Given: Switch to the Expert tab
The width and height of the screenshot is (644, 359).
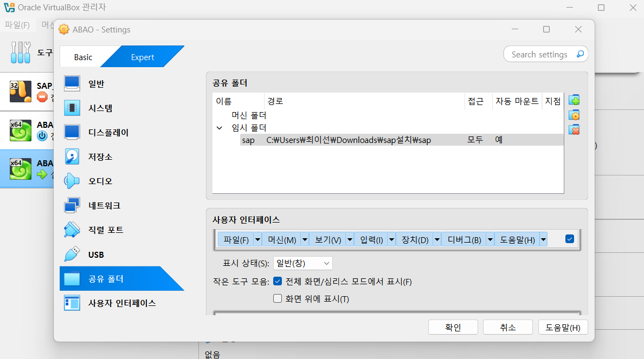Looking at the screenshot, I should tap(143, 57).
